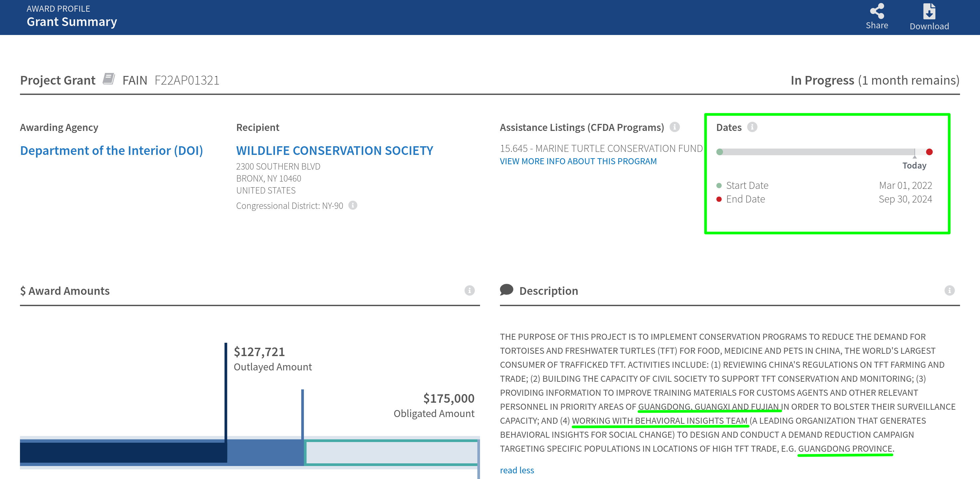Collapse description with read less link

pyautogui.click(x=517, y=470)
